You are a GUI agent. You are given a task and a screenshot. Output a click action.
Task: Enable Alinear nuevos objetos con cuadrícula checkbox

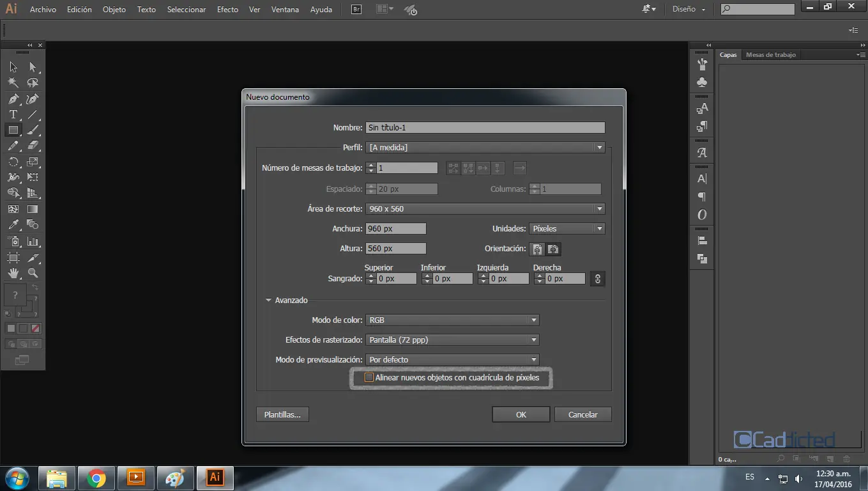369,378
